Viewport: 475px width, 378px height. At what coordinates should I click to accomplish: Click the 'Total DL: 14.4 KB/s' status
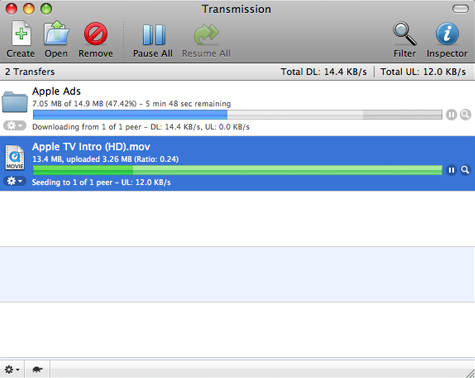tap(324, 72)
